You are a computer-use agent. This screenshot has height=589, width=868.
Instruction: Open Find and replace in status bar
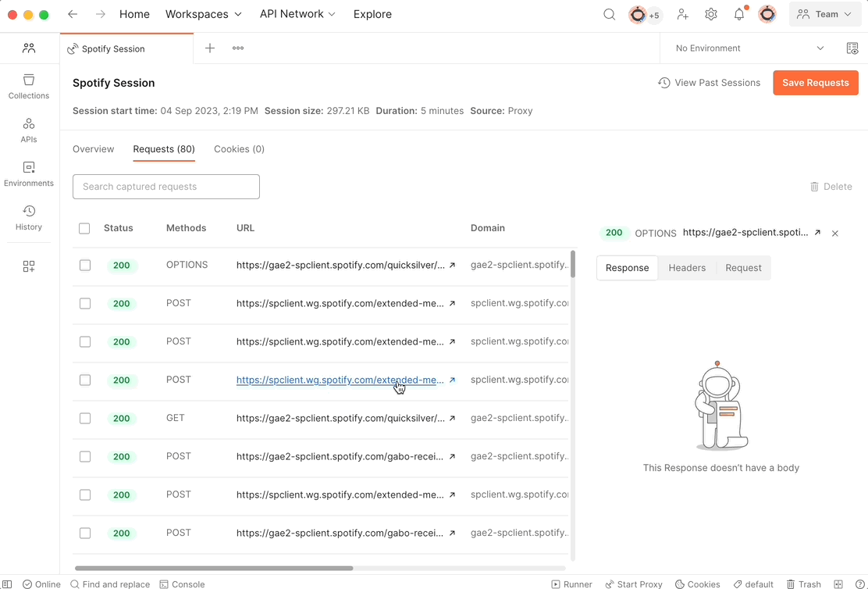[x=110, y=584]
